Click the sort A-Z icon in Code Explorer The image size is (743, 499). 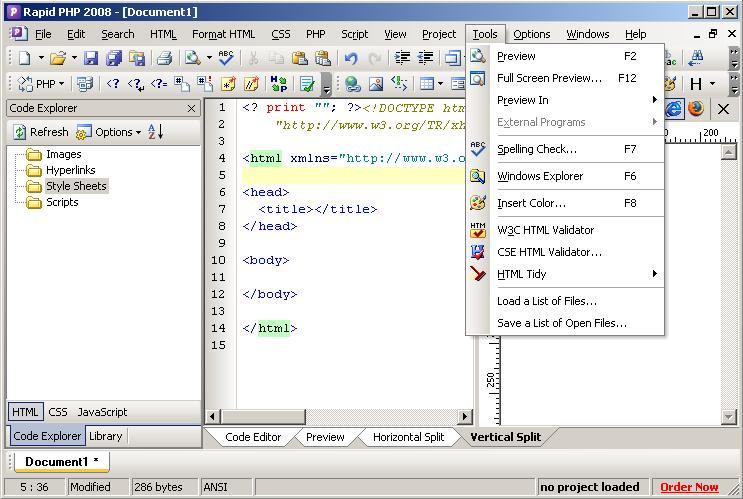(x=155, y=131)
